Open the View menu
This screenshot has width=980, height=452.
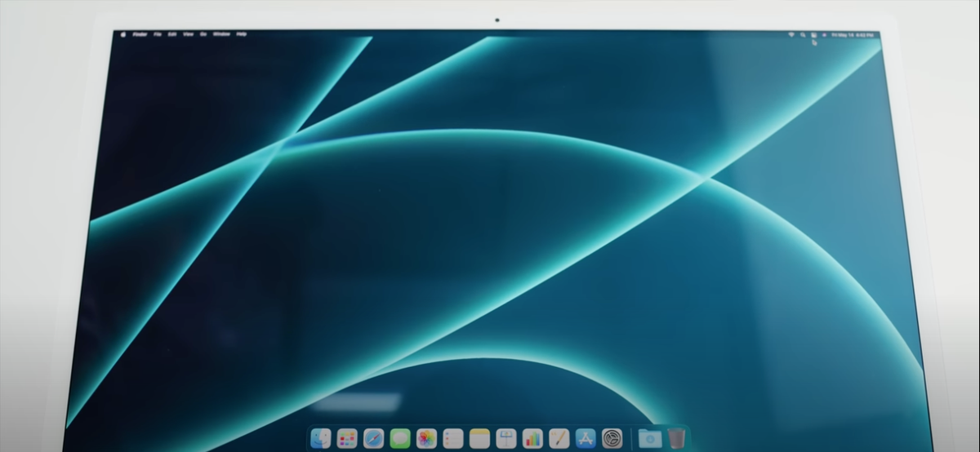[188, 34]
